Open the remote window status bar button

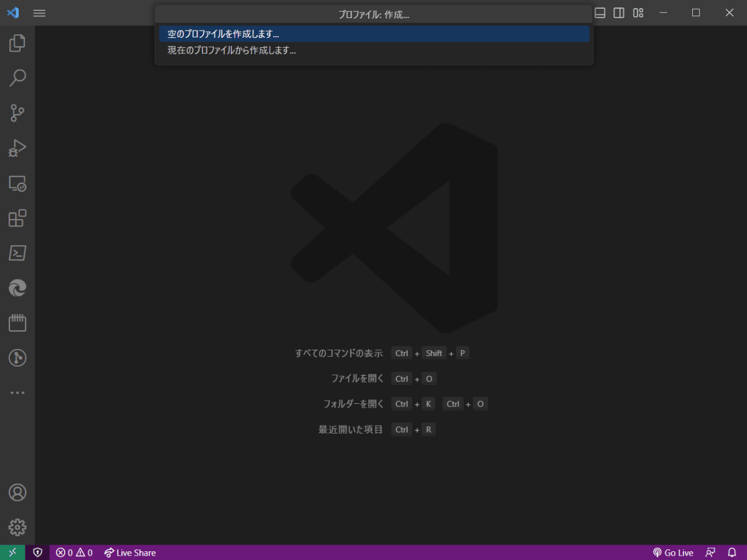[x=12, y=553]
